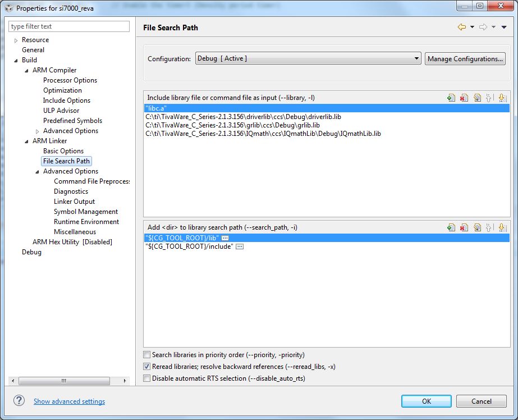The image size is (518, 420).
Task: Open Show advanced settings link
Action: (x=70, y=401)
